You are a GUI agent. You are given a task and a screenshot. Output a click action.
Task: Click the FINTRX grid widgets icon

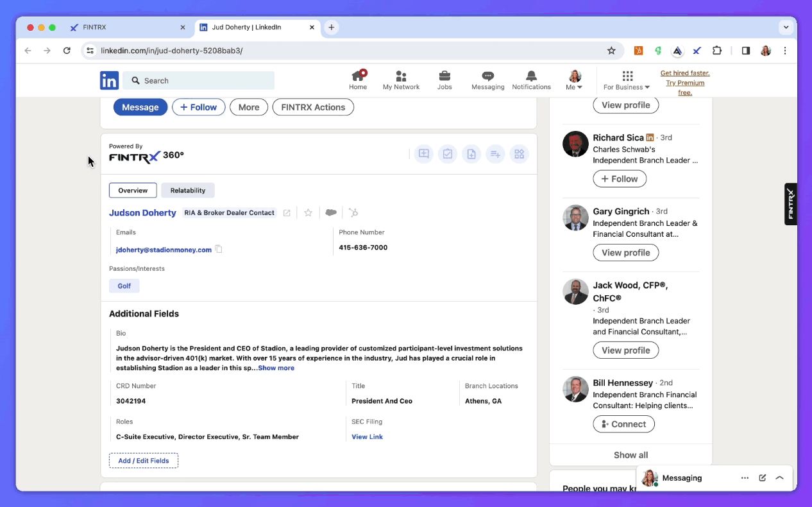(520, 154)
